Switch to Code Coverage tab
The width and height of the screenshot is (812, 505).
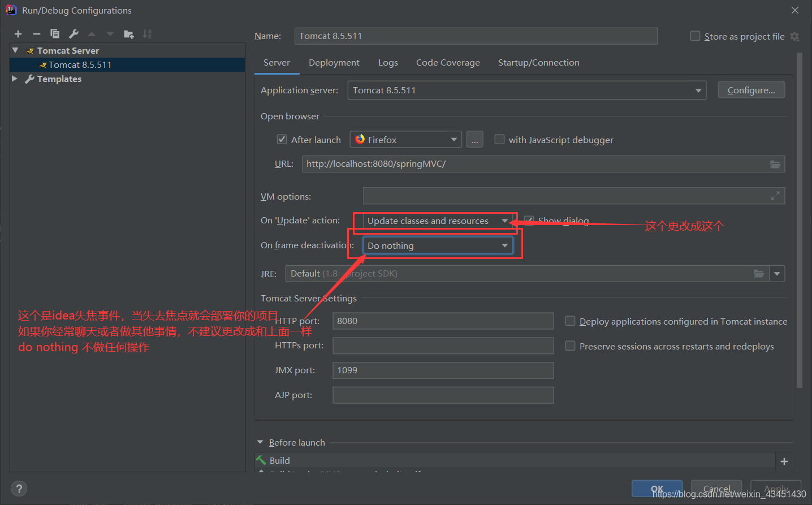(x=448, y=63)
